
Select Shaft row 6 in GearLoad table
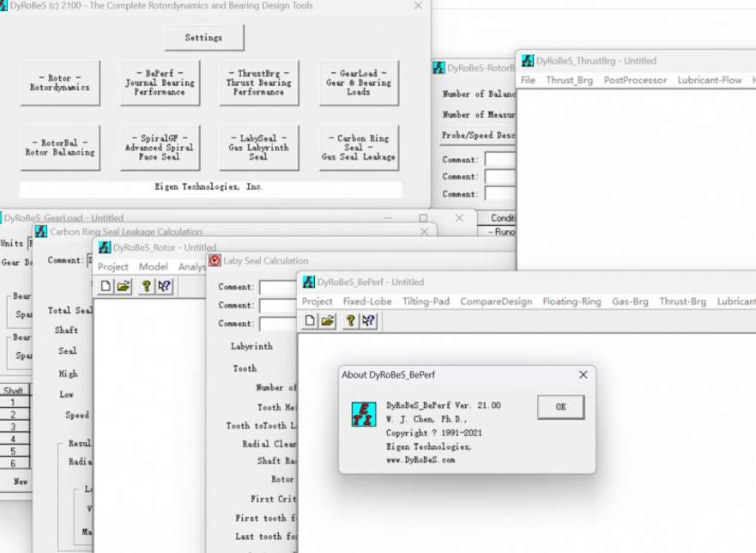pyautogui.click(x=13, y=463)
